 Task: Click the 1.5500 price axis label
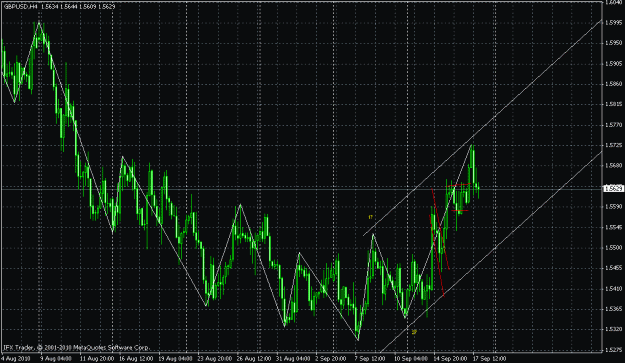614,247
